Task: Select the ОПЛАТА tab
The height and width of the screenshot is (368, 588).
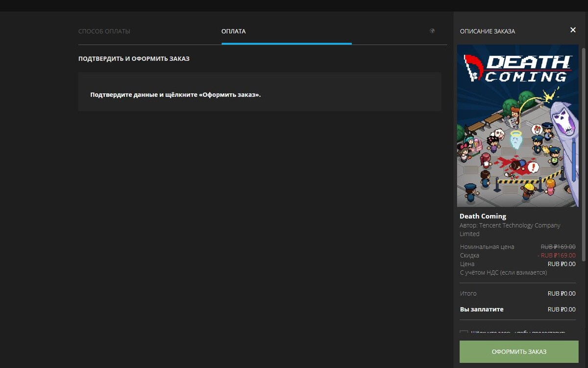Action: pos(234,31)
